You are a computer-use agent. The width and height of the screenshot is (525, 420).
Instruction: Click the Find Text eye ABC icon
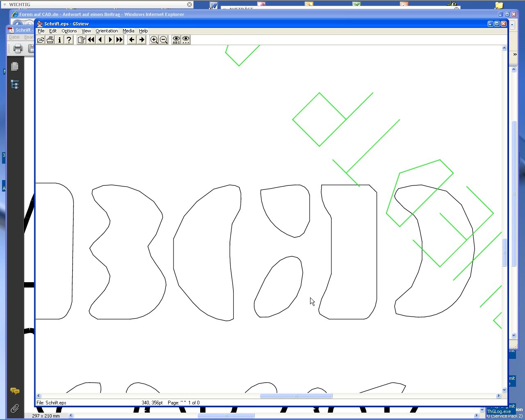point(176,40)
